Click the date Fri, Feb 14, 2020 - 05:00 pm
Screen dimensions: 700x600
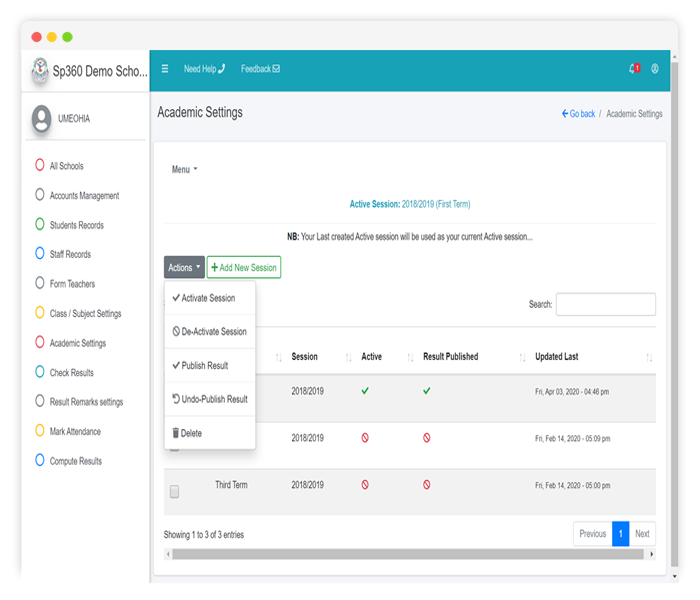tap(572, 486)
